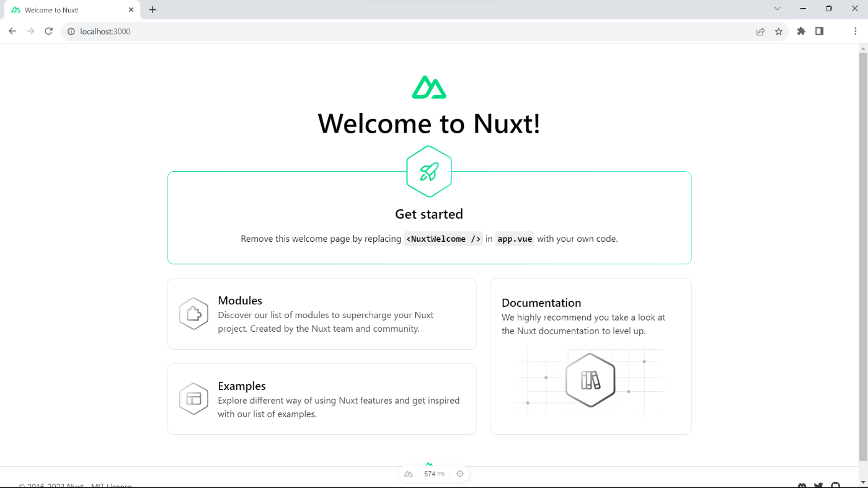Click the browser forward arrow
The height and width of the screenshot is (488, 868).
pos(30,31)
